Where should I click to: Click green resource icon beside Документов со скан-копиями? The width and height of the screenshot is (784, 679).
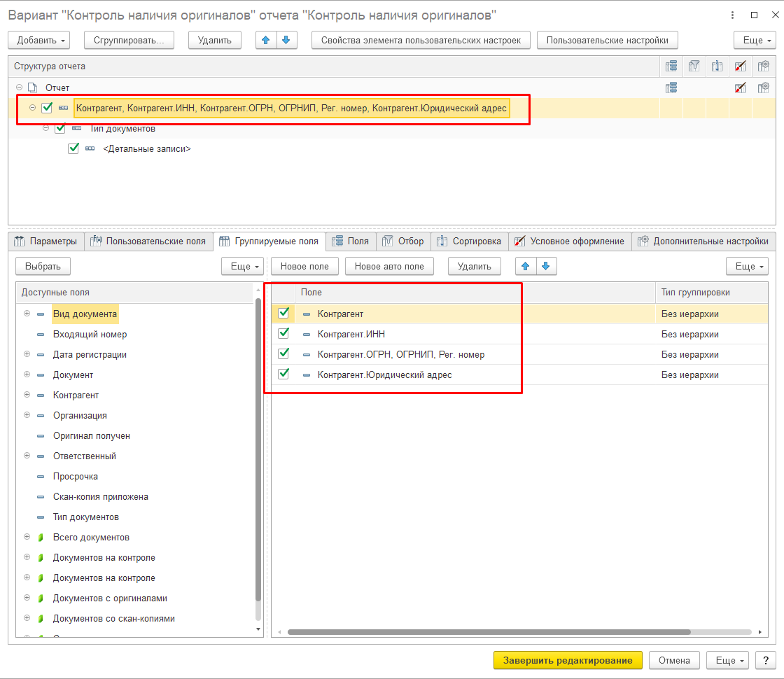point(41,619)
